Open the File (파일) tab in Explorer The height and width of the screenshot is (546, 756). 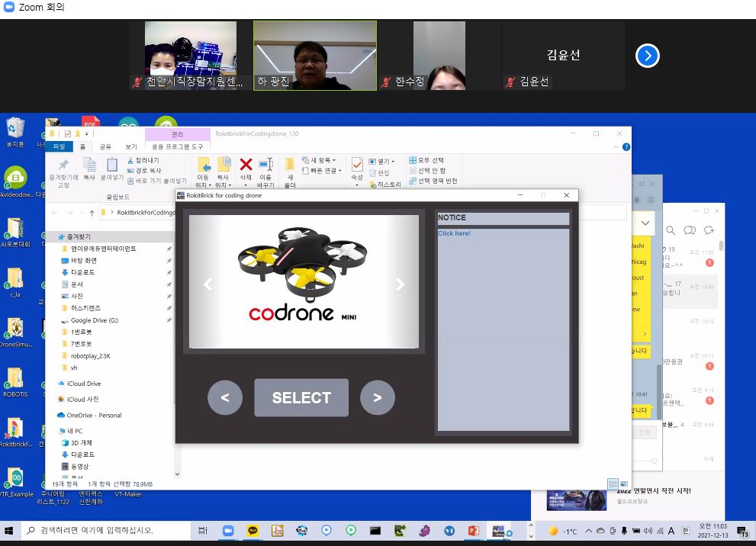[59, 146]
